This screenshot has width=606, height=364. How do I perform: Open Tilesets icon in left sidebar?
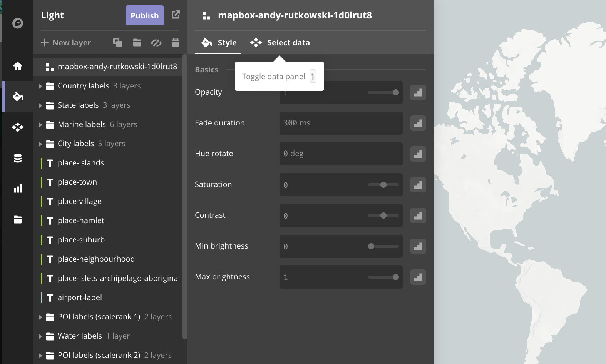click(x=18, y=127)
